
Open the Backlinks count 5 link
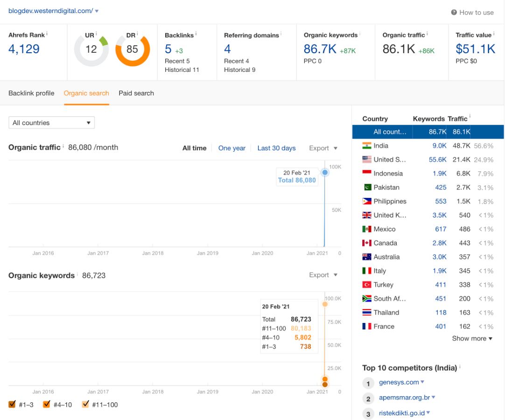click(x=168, y=49)
